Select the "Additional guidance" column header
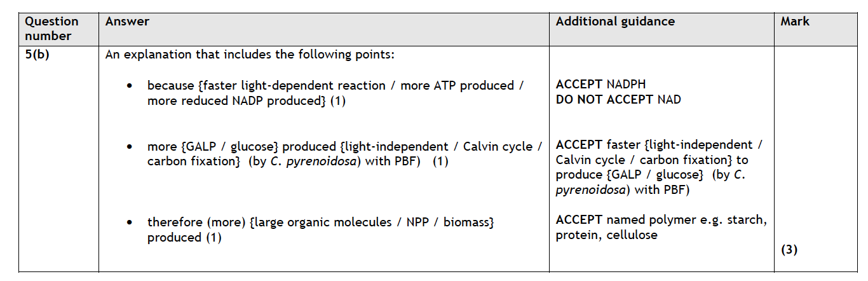This screenshot has width=868, height=281. tap(615, 22)
